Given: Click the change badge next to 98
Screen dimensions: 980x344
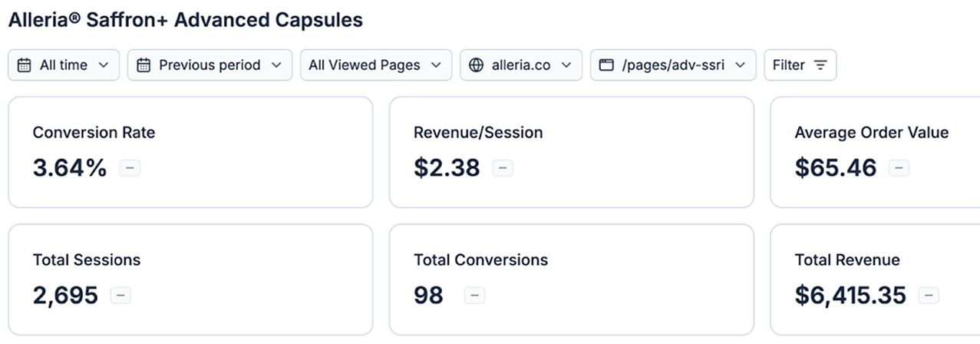Looking at the screenshot, I should pos(474,296).
